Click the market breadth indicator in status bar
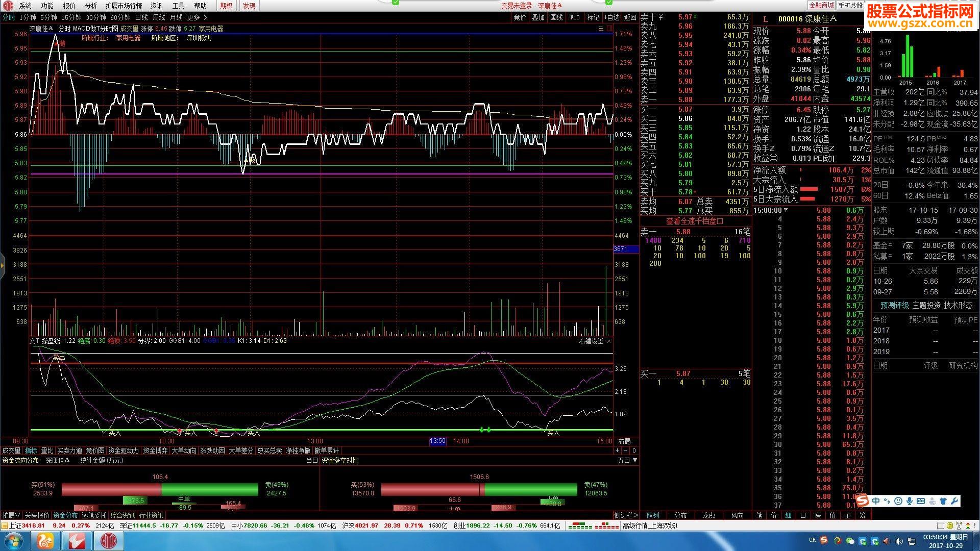The height and width of the screenshot is (551, 980). coord(594,525)
